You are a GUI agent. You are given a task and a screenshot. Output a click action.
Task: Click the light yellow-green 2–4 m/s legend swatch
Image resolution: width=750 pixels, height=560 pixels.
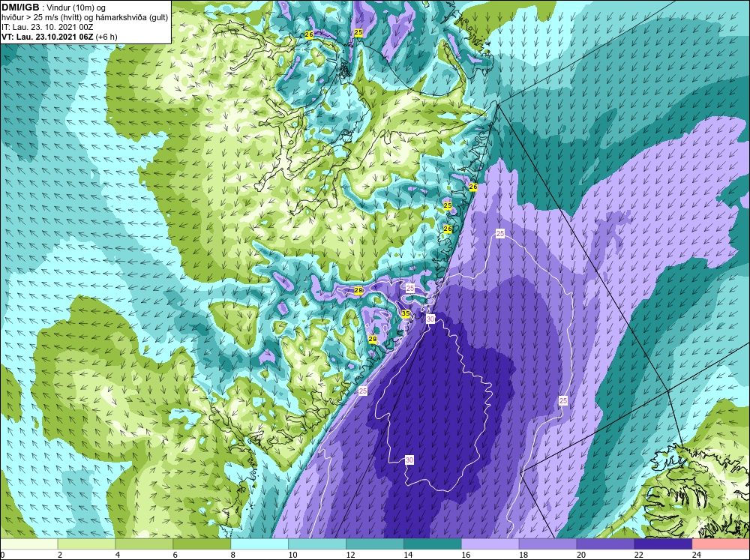[86, 544]
